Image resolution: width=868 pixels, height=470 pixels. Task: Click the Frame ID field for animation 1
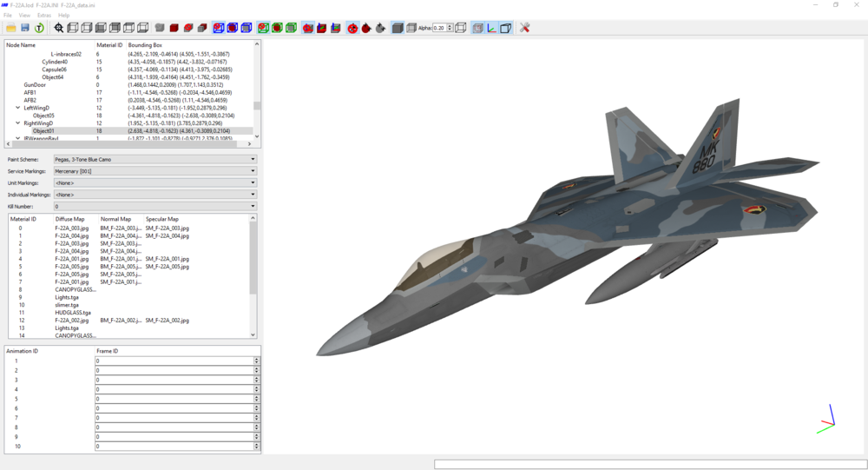[x=174, y=361]
